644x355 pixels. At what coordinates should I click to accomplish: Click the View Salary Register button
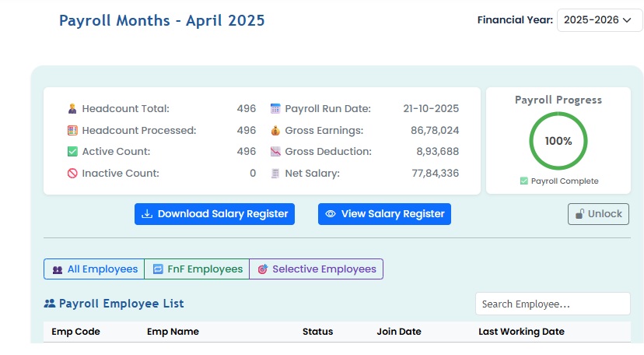384,214
